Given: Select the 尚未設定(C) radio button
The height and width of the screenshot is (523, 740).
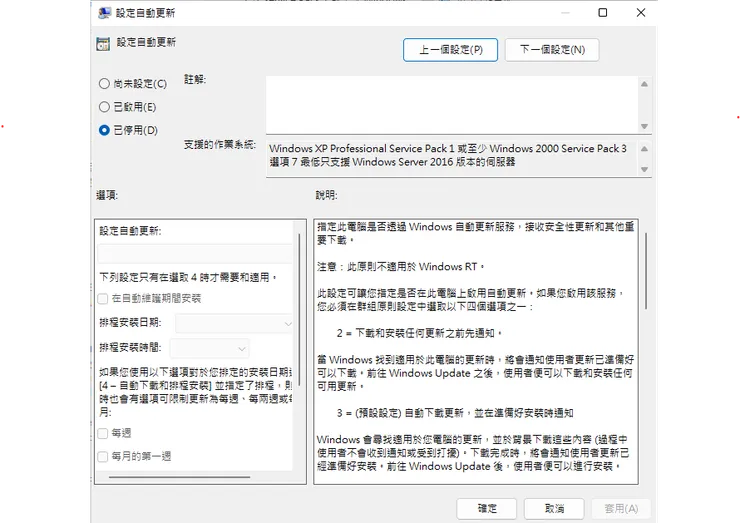Looking at the screenshot, I should click(x=104, y=84).
